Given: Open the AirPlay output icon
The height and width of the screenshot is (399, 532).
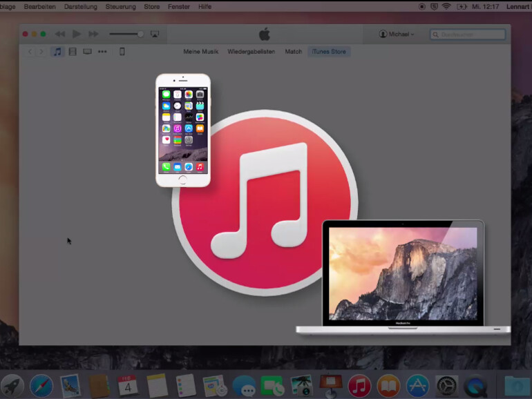Looking at the screenshot, I should pos(155,34).
